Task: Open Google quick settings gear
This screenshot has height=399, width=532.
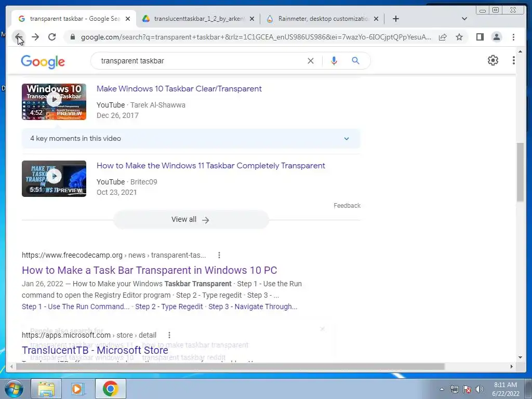Action: pyautogui.click(x=493, y=60)
